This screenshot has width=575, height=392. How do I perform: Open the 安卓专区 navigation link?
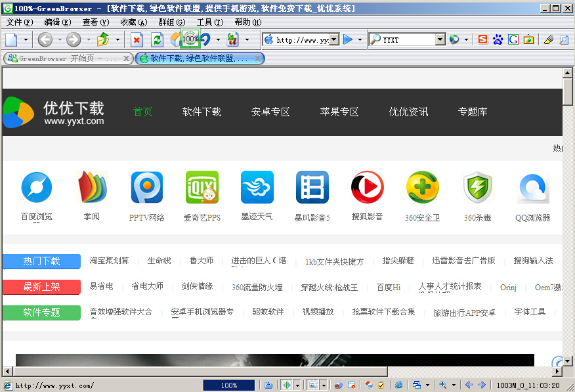270,112
